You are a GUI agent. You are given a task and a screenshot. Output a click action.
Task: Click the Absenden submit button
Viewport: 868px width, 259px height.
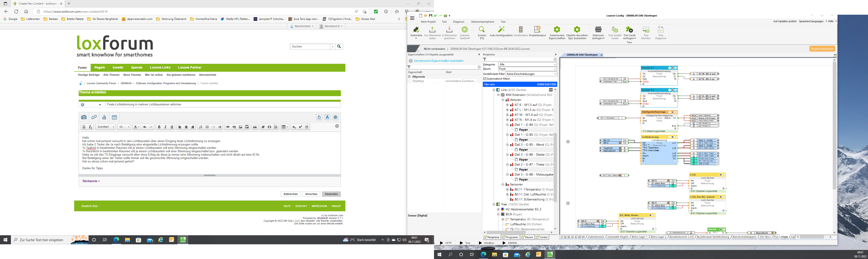(x=331, y=194)
